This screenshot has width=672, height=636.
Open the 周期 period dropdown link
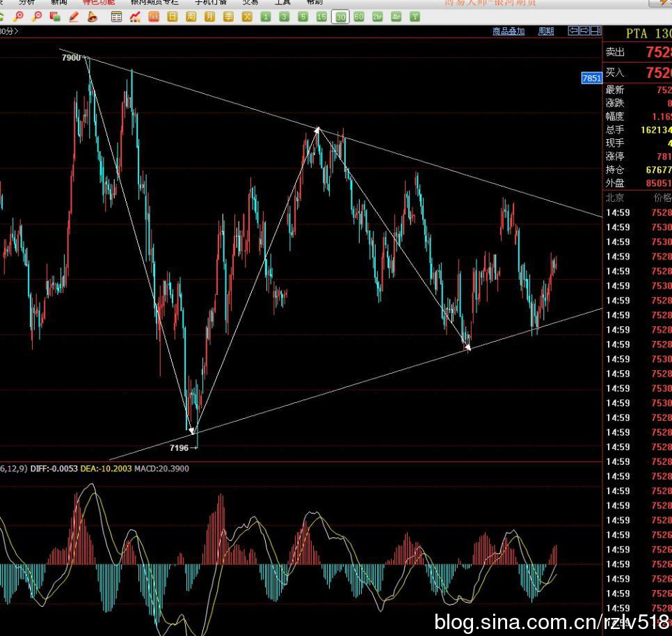[x=546, y=31]
